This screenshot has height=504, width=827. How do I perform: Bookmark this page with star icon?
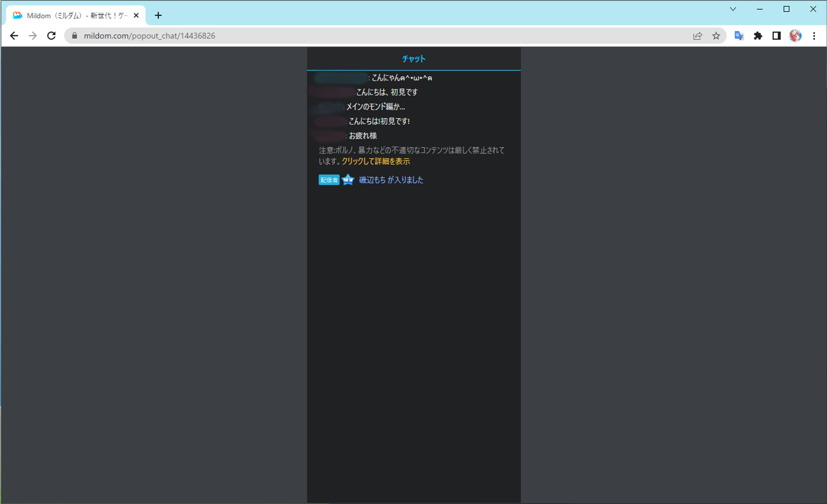(716, 36)
